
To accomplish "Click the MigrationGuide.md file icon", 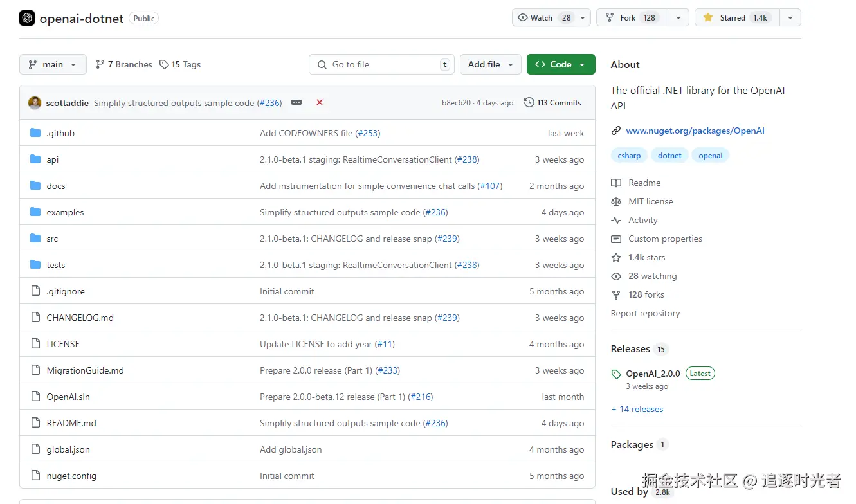I will 35,370.
